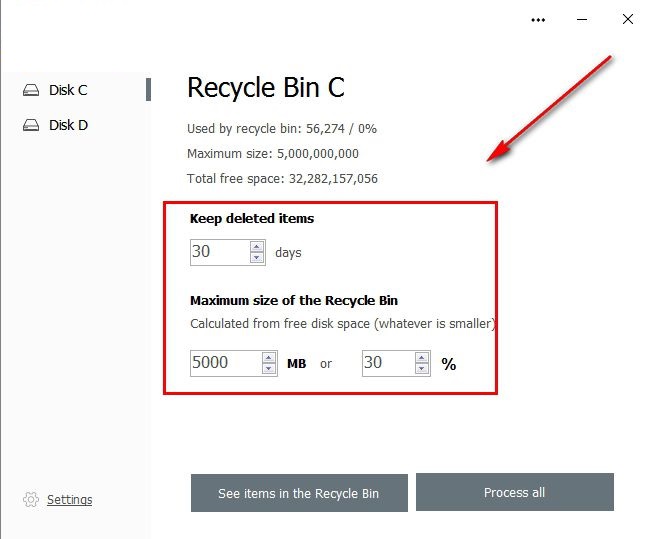Minimize the Recycle Bin window
651x539 pixels.
[x=582, y=20]
